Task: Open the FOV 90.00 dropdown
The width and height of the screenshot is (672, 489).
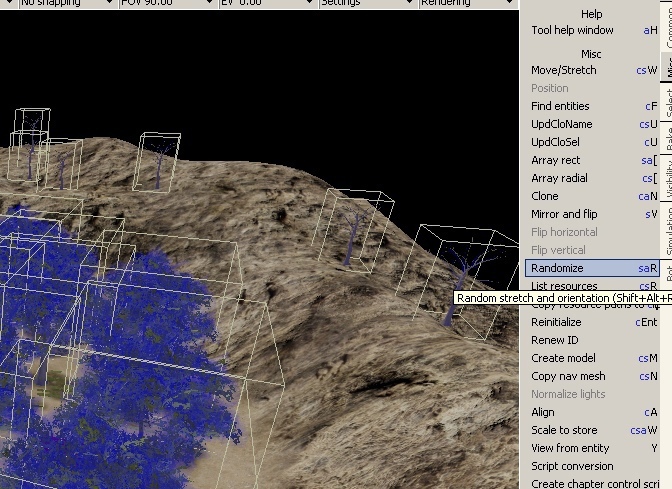Action: click(168, 3)
